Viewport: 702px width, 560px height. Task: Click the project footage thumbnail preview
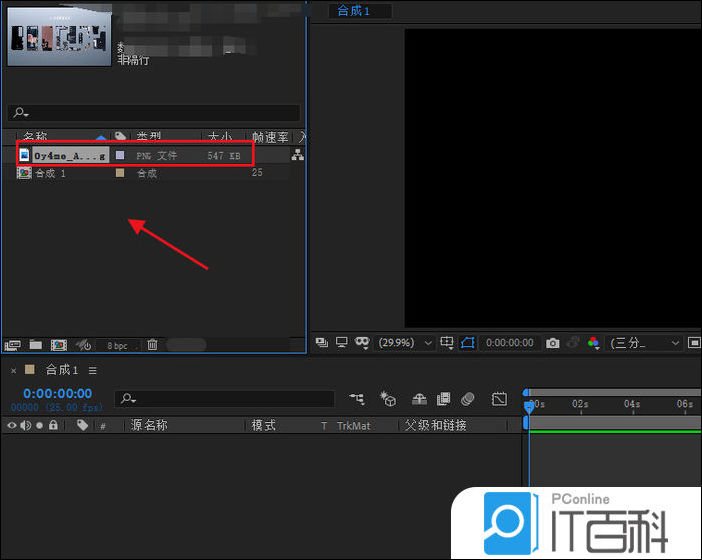coord(59,36)
